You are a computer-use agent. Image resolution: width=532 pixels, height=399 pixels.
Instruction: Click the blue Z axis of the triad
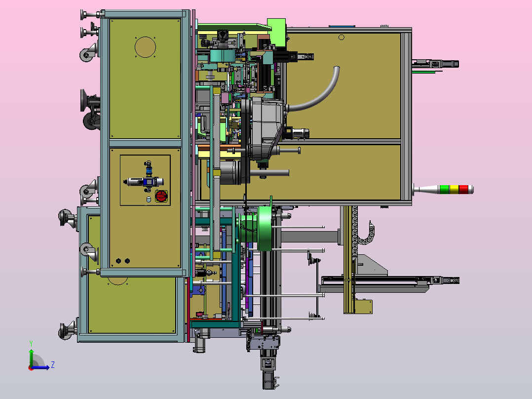click(x=41, y=367)
